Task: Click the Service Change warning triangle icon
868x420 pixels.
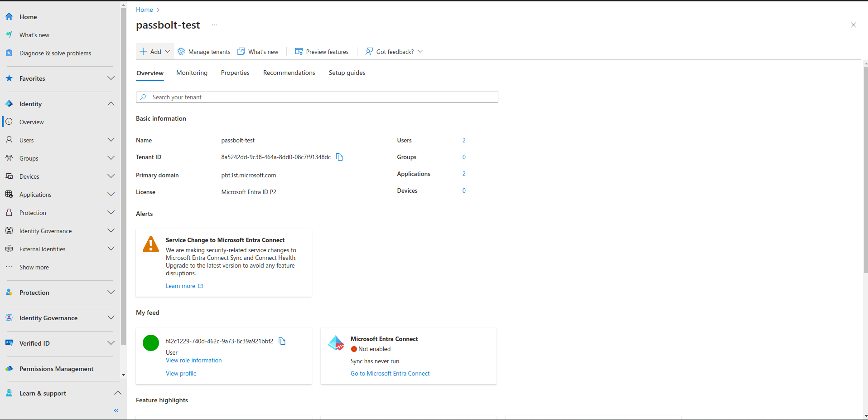Action: coord(151,244)
